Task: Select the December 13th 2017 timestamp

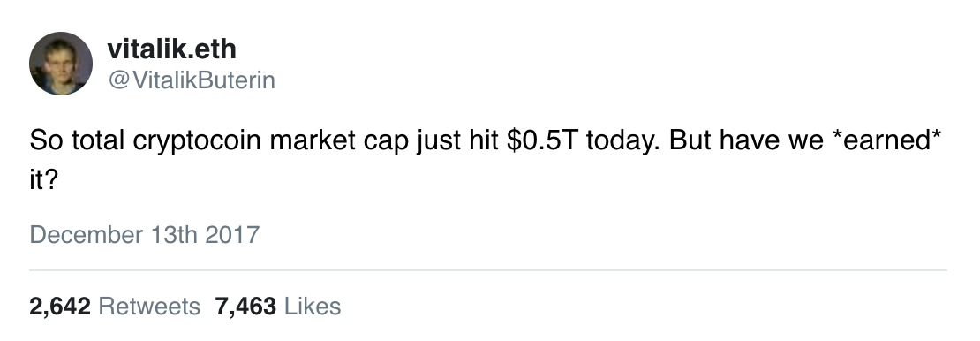Action: pos(145,235)
